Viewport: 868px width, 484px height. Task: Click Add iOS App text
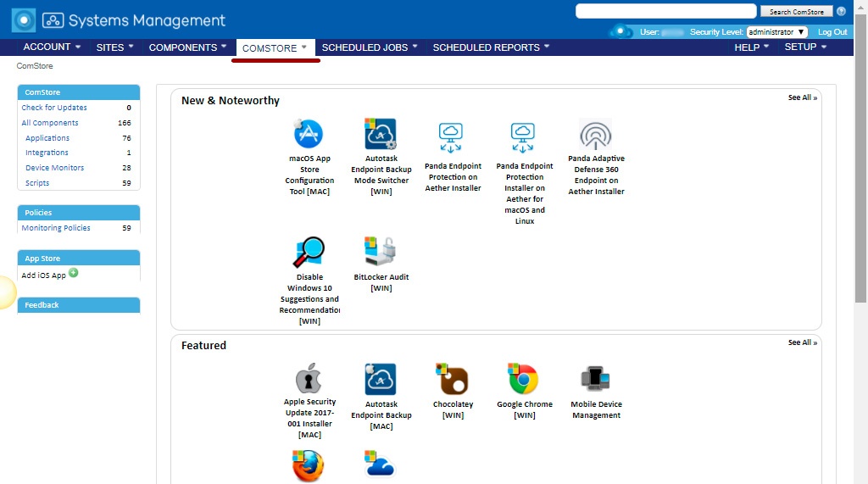pyautogui.click(x=44, y=275)
